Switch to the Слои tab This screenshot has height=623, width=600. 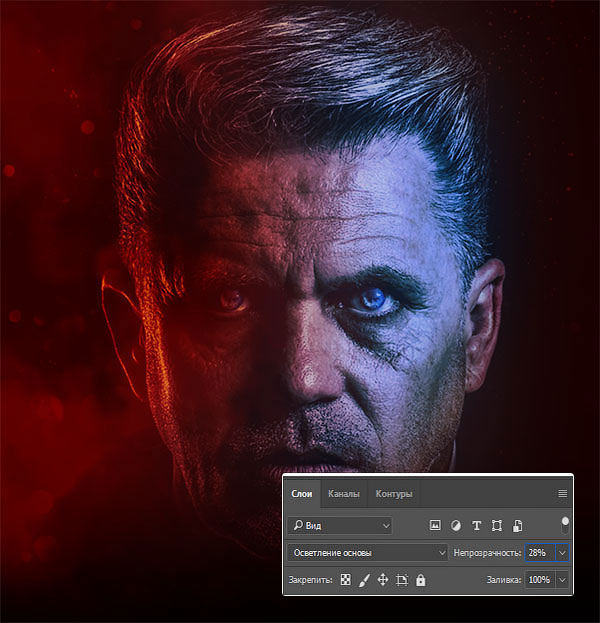[x=302, y=493]
